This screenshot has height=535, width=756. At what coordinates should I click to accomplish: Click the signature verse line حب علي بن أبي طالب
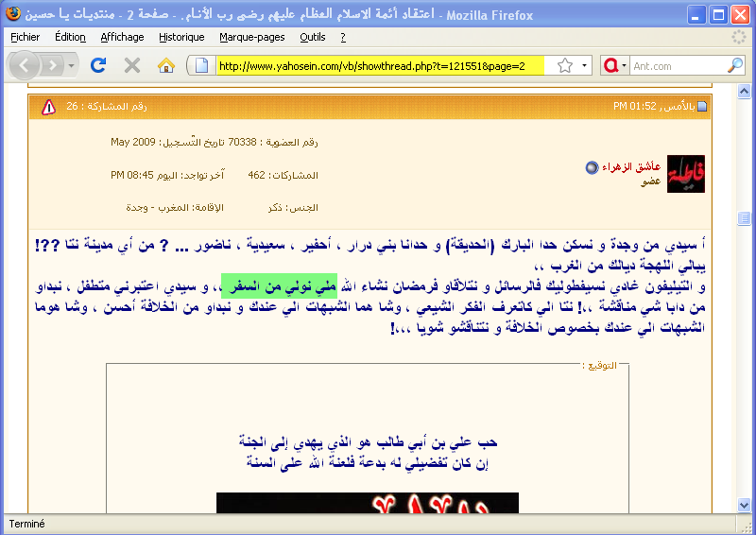(x=368, y=441)
